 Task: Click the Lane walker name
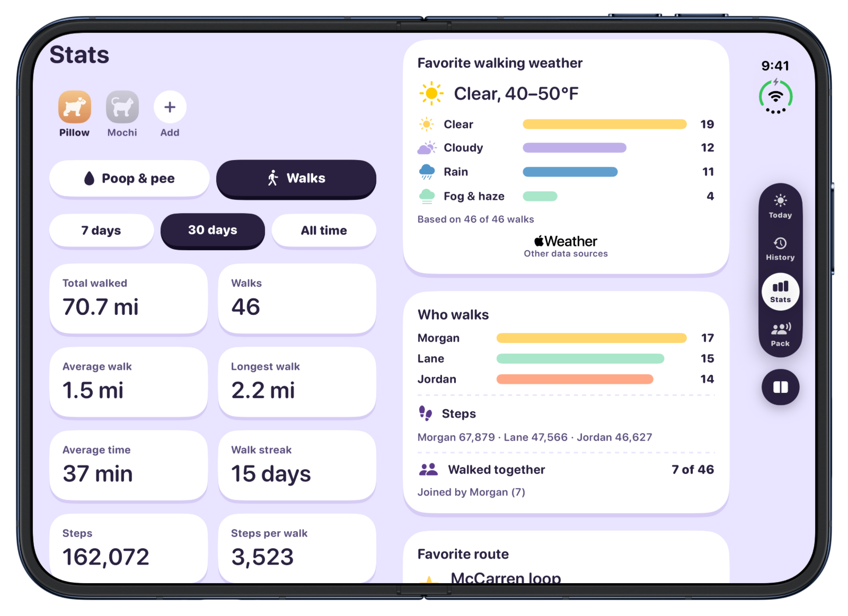(x=431, y=359)
